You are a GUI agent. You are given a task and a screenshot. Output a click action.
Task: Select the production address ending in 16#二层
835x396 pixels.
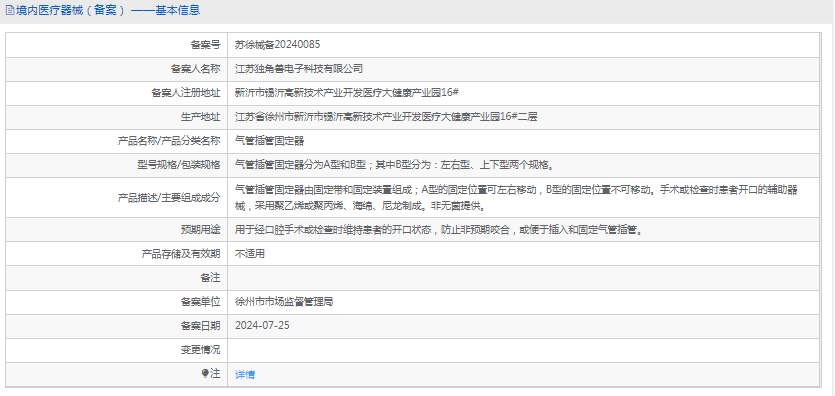click(x=386, y=117)
